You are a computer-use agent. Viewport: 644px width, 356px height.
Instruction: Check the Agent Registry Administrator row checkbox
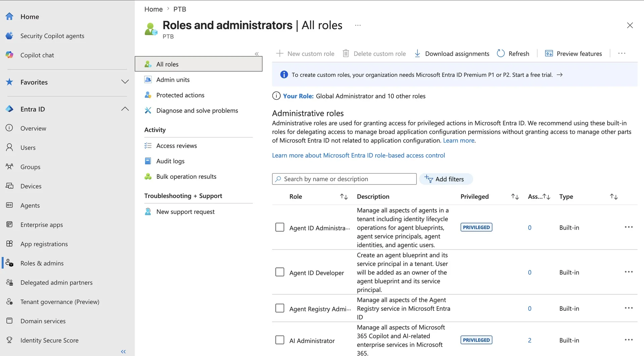tap(280, 308)
